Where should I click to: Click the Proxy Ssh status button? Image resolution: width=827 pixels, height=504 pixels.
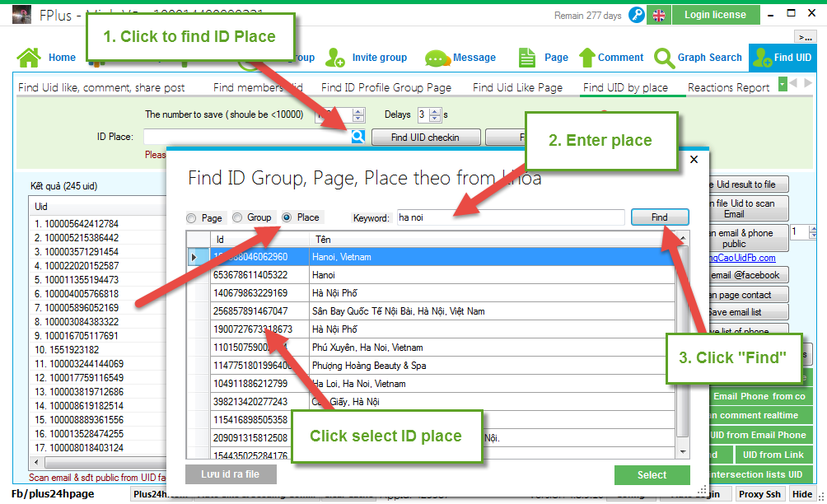[x=759, y=494]
